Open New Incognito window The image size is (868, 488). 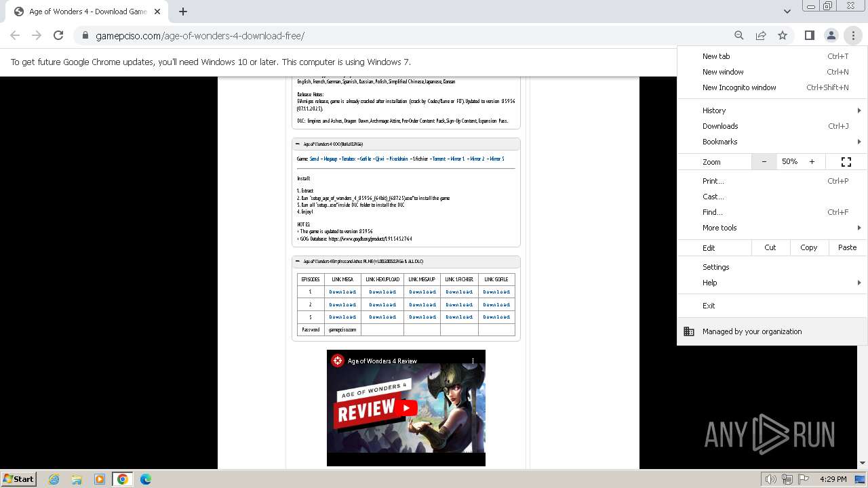(x=772, y=87)
